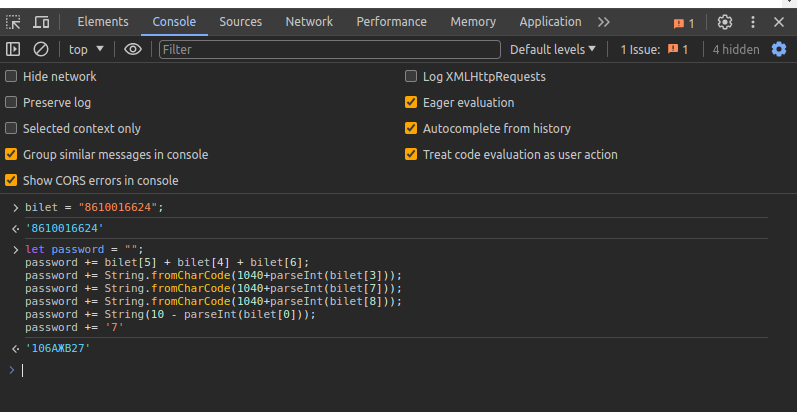Image resolution: width=797 pixels, height=412 pixels.
Task: Go to the Application tab
Action: click(550, 22)
